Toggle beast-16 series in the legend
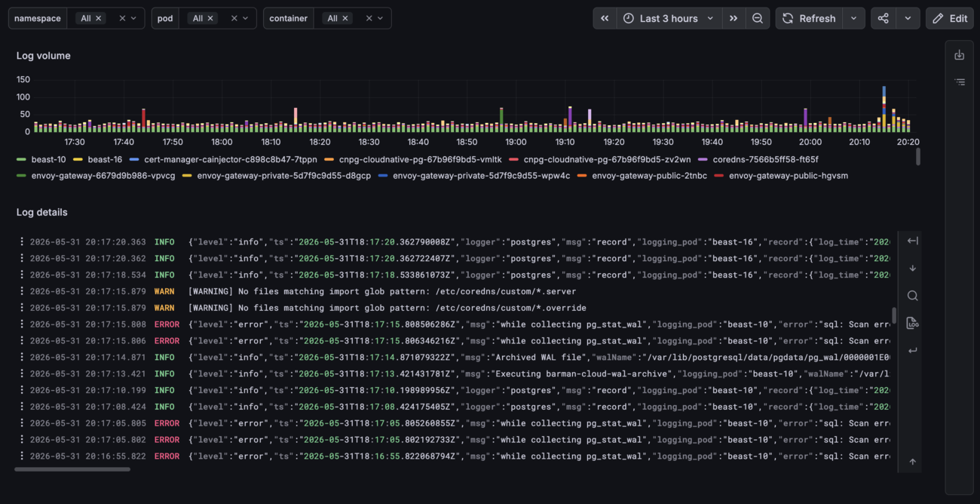980x504 pixels. coord(105,159)
